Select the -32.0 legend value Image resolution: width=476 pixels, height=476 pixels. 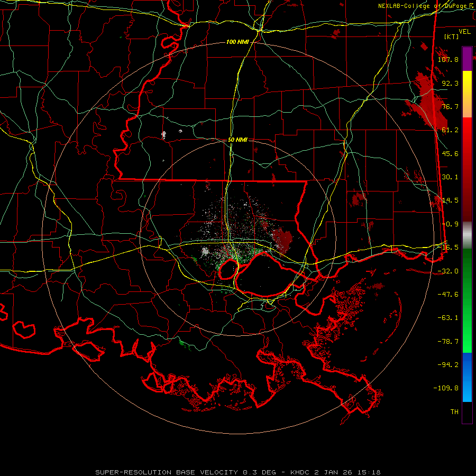click(448, 271)
